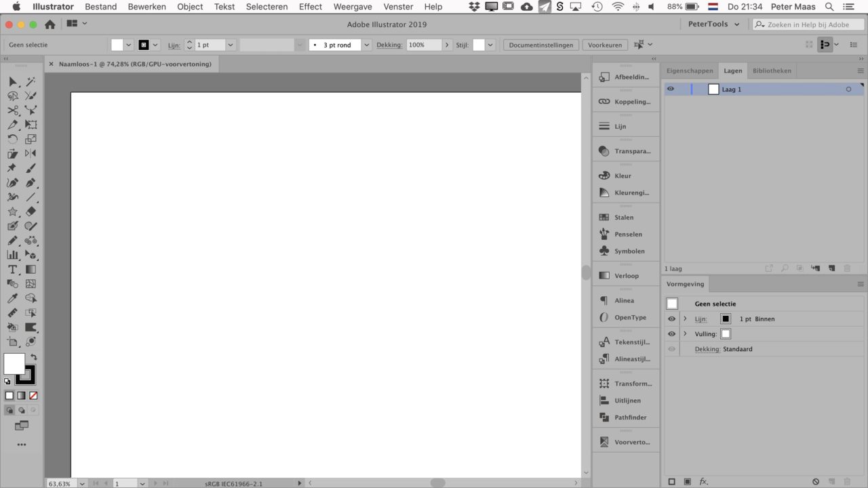Create new layer in Lagen panel
Image resolution: width=868 pixels, height=488 pixels.
coord(831,268)
